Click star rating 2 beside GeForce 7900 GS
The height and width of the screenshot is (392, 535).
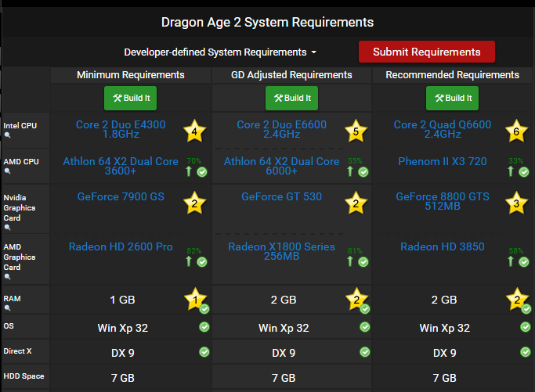(194, 203)
